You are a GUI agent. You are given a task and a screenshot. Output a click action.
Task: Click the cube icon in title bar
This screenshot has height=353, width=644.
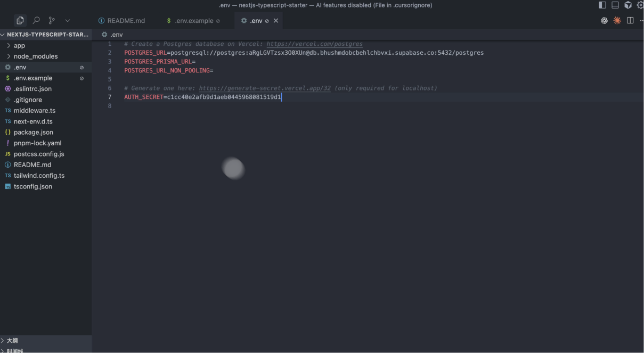tap(628, 5)
